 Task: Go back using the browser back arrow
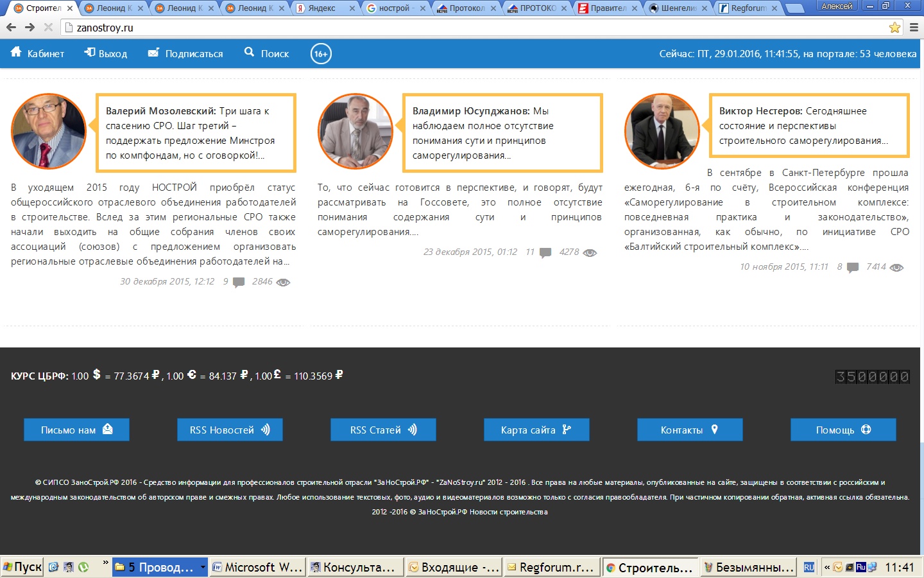(11, 28)
